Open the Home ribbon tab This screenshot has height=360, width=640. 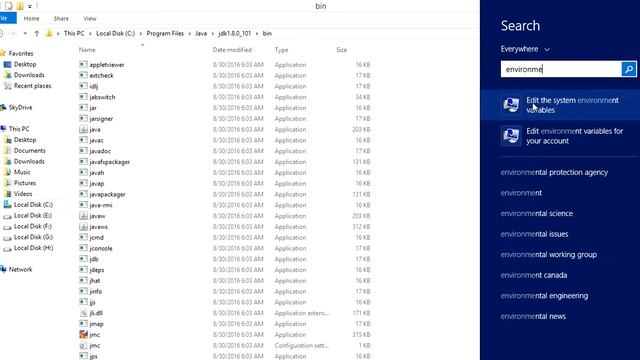[x=31, y=18]
